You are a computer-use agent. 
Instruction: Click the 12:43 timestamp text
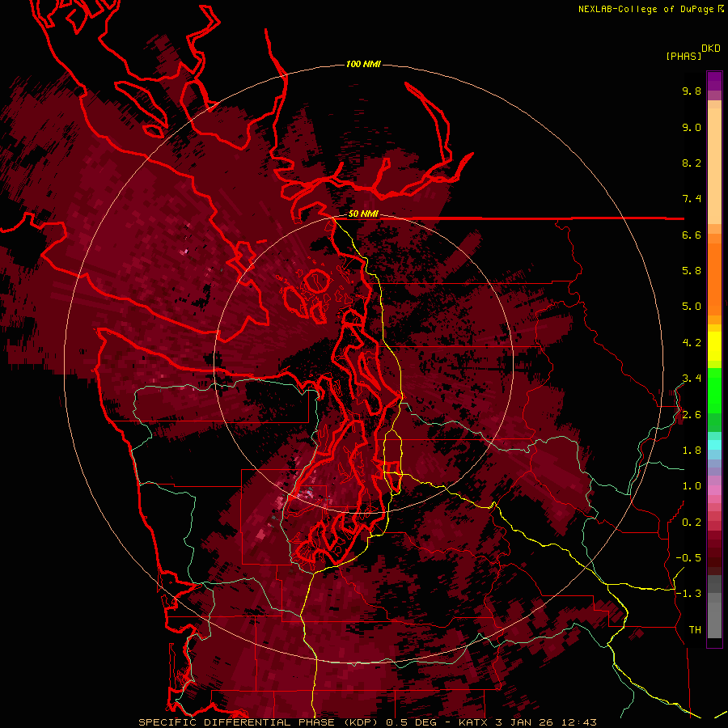point(580,722)
